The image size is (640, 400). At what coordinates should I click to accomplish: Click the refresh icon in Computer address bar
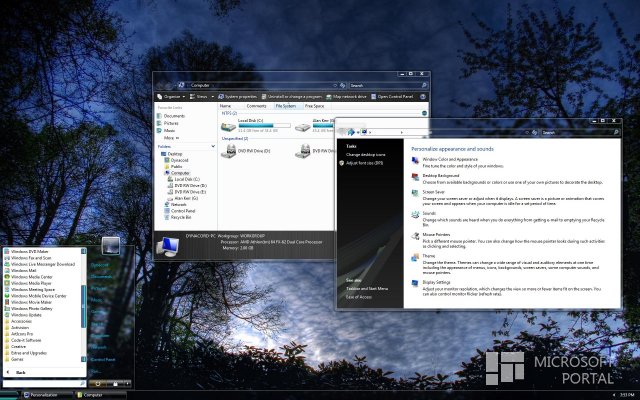(x=342, y=85)
